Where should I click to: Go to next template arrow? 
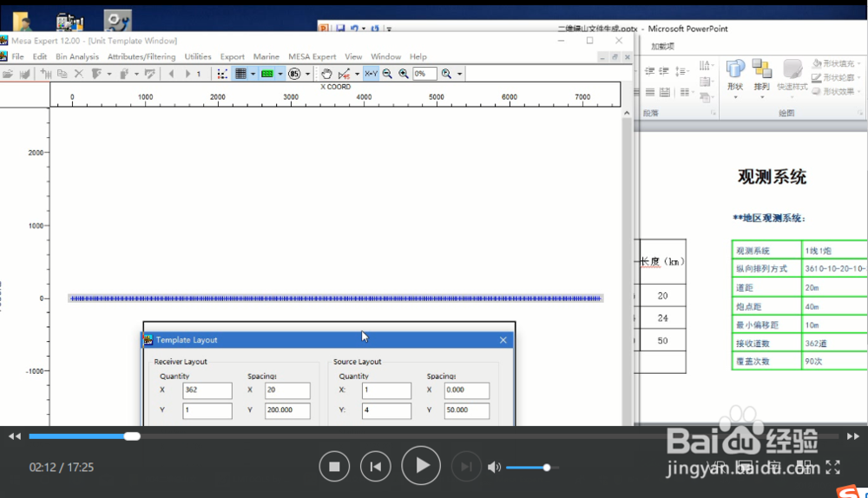(x=187, y=74)
